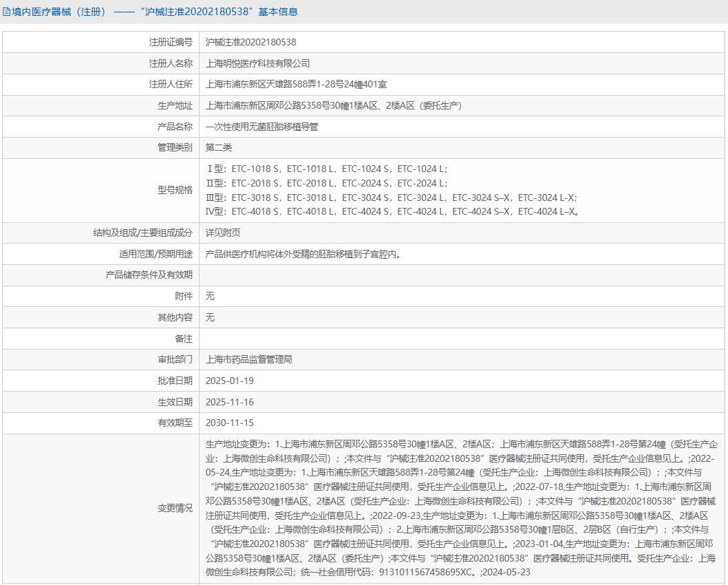Click the 注册人名称 label
The width and height of the screenshot is (728, 585).
[x=171, y=63]
